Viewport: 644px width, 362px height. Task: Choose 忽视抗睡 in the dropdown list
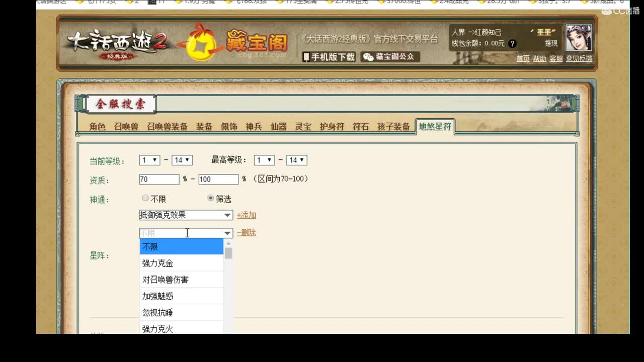(181, 313)
